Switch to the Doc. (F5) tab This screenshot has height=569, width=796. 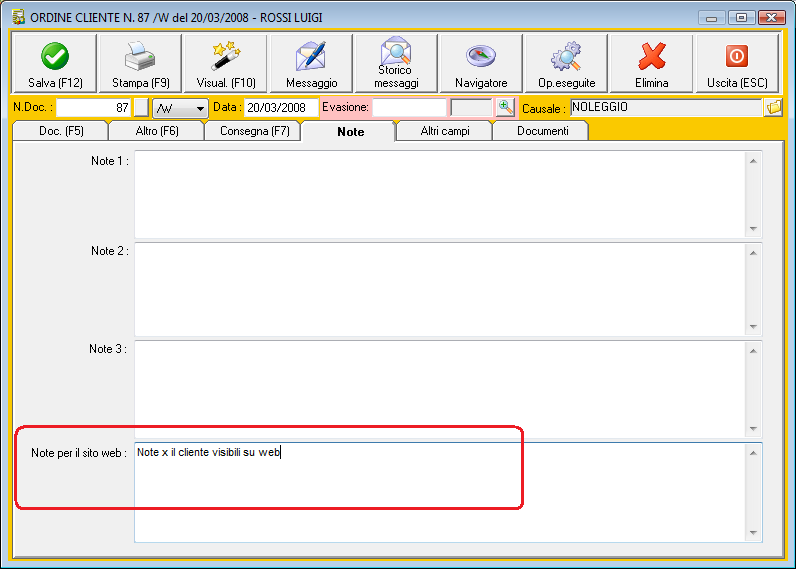coord(61,131)
